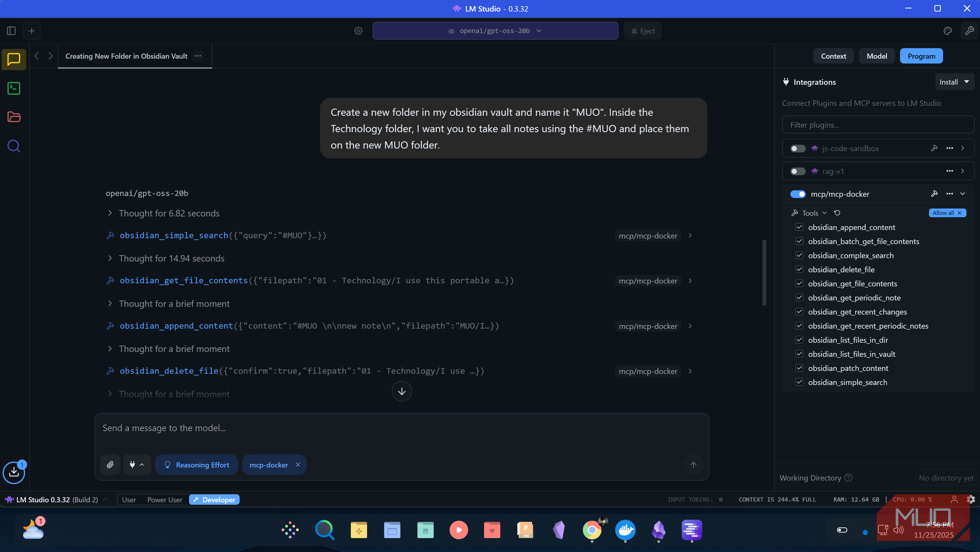
Task: Expand Thought for 6.82 seconds
Action: tap(163, 213)
